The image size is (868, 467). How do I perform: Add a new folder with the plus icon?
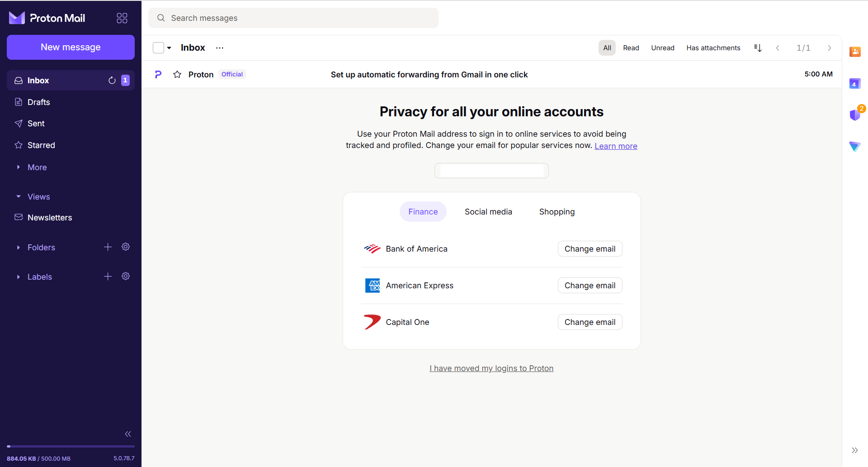point(108,247)
